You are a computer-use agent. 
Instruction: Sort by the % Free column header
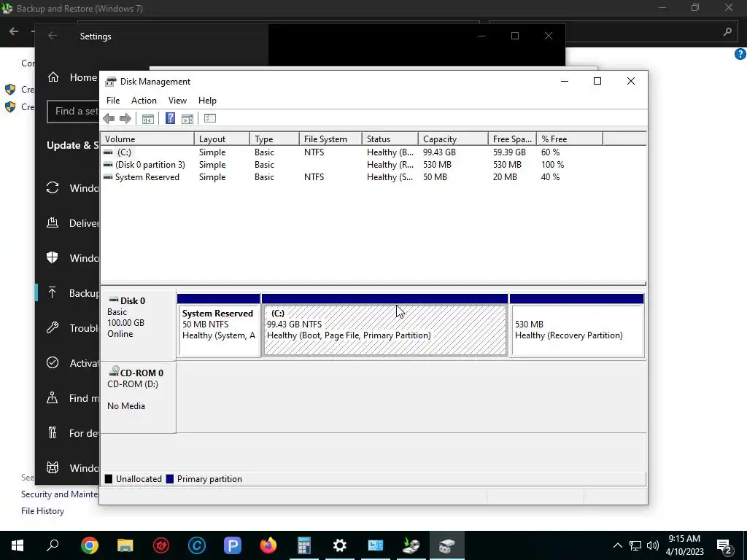tap(570, 139)
